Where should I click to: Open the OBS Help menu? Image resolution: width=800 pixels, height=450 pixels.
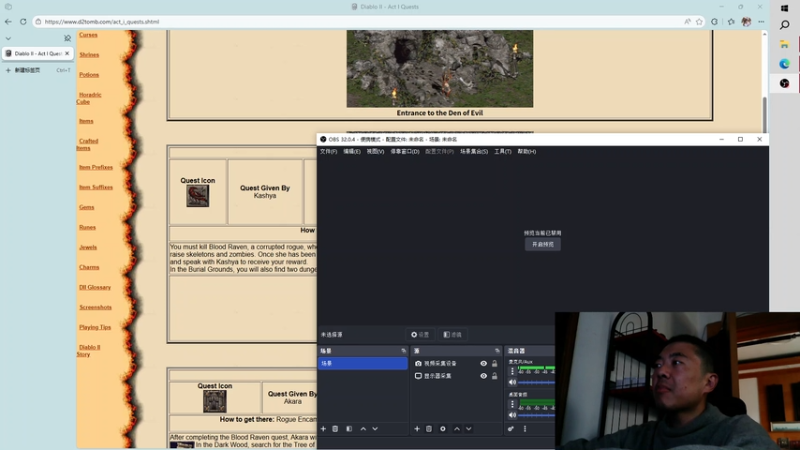click(x=527, y=152)
